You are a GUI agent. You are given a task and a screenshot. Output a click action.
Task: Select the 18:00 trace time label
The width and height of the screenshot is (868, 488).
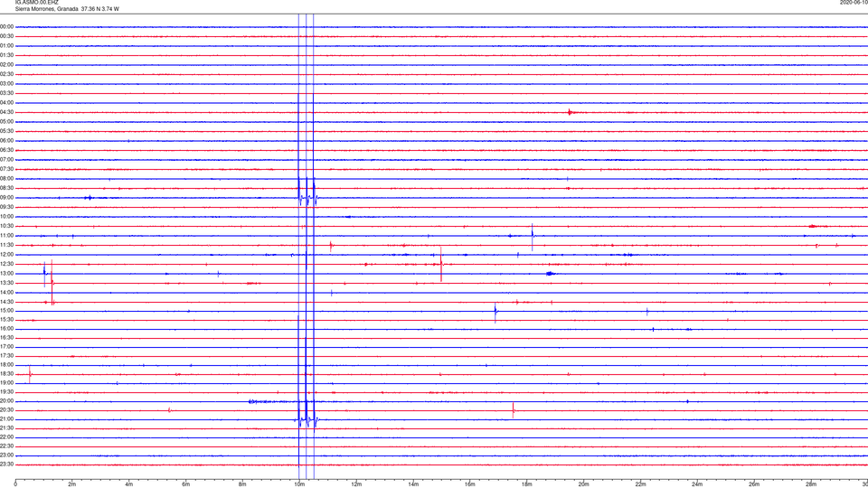[7, 365]
